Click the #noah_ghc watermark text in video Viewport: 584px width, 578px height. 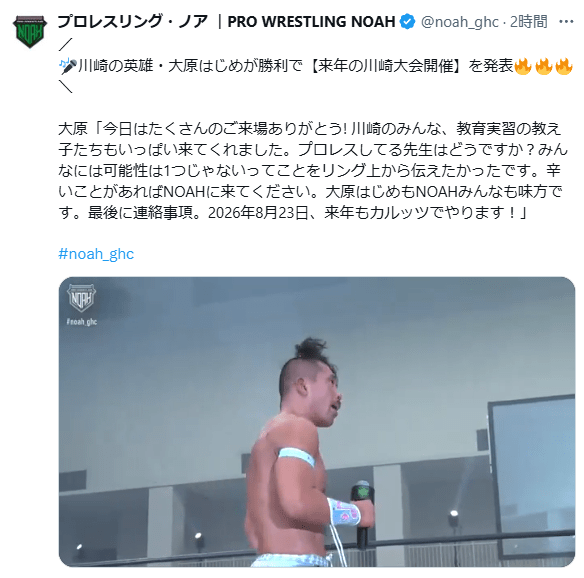click(82, 322)
